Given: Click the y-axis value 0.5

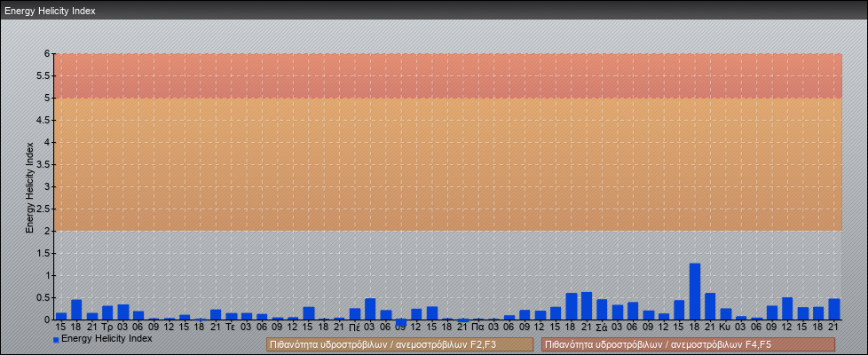Looking at the screenshot, I should 44,297.
